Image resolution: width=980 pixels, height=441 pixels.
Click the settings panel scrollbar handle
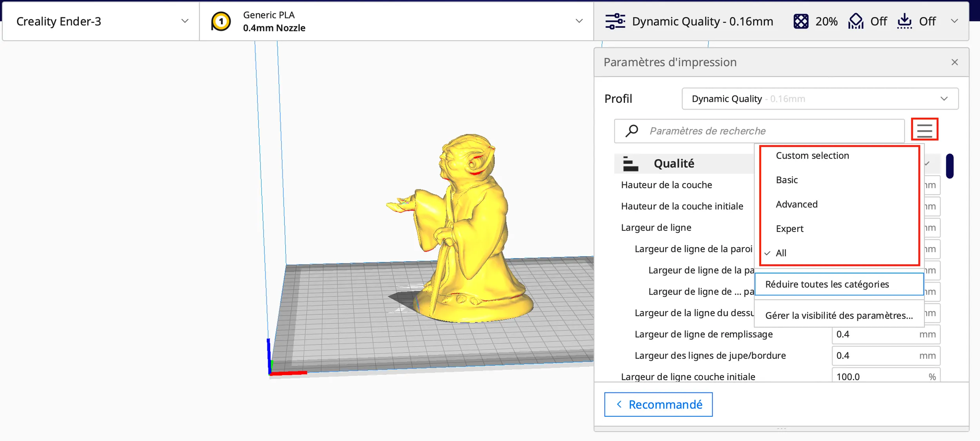949,166
